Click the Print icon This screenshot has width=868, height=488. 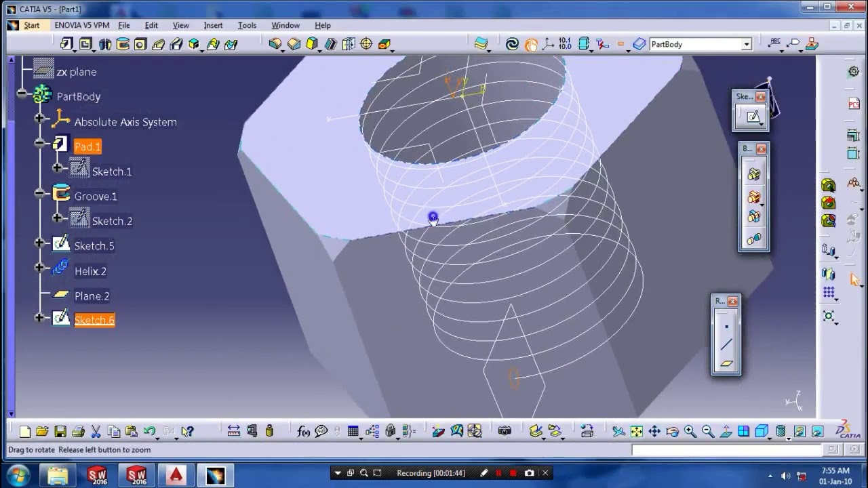coord(78,431)
